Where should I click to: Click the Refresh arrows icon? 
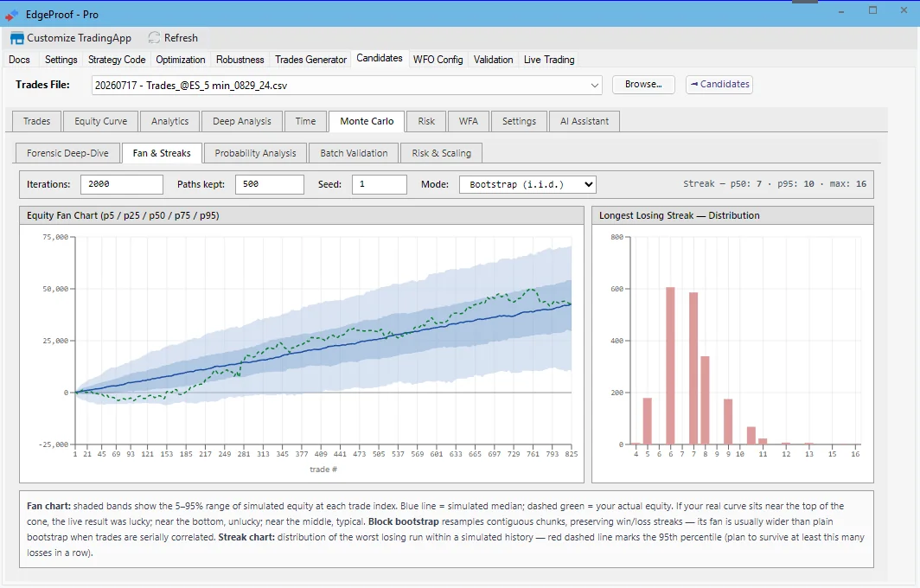[x=154, y=38]
